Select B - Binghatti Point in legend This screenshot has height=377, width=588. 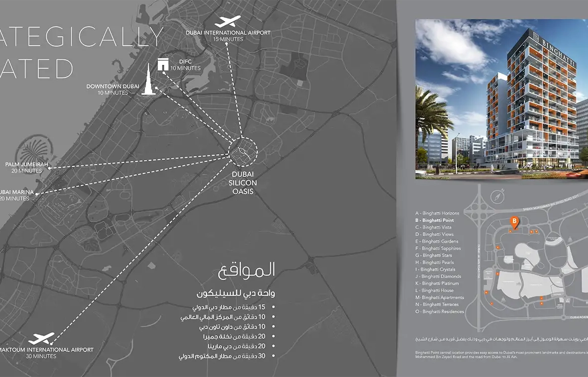(x=434, y=220)
